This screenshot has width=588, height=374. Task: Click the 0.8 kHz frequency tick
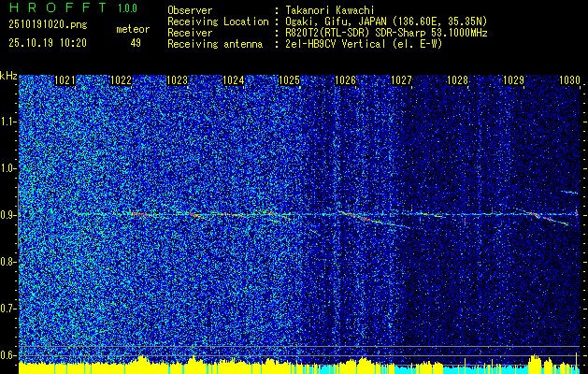click(x=7, y=262)
